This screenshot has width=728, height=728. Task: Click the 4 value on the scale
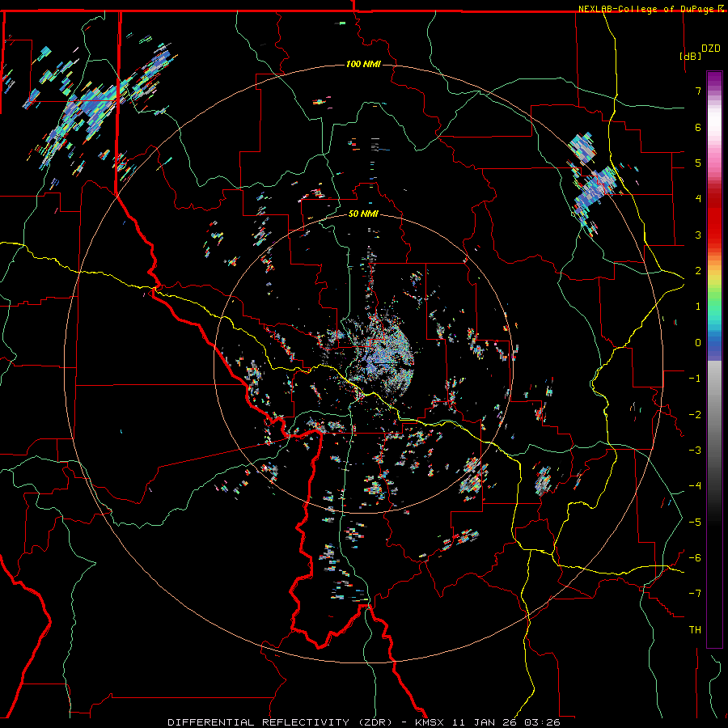[x=698, y=199]
